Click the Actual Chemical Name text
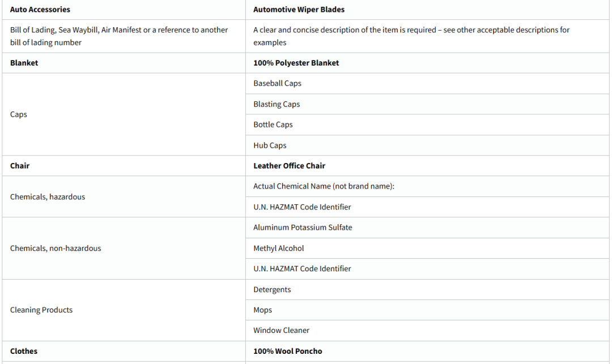This screenshot has height=364, width=612. (324, 186)
